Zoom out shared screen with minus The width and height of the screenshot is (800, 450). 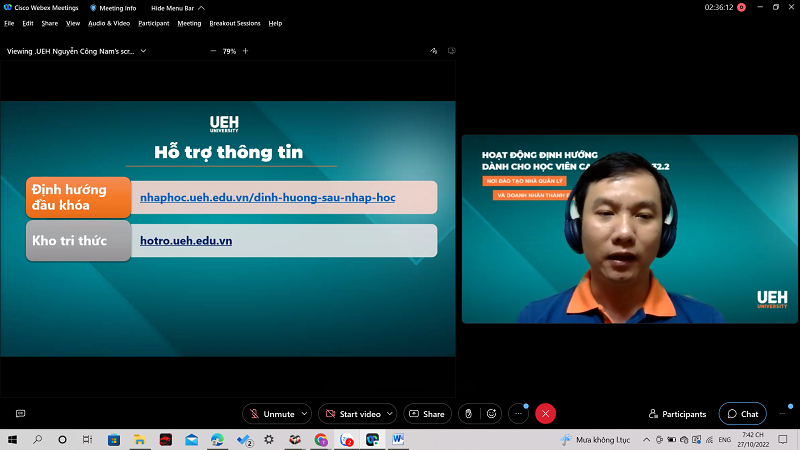pyautogui.click(x=213, y=51)
